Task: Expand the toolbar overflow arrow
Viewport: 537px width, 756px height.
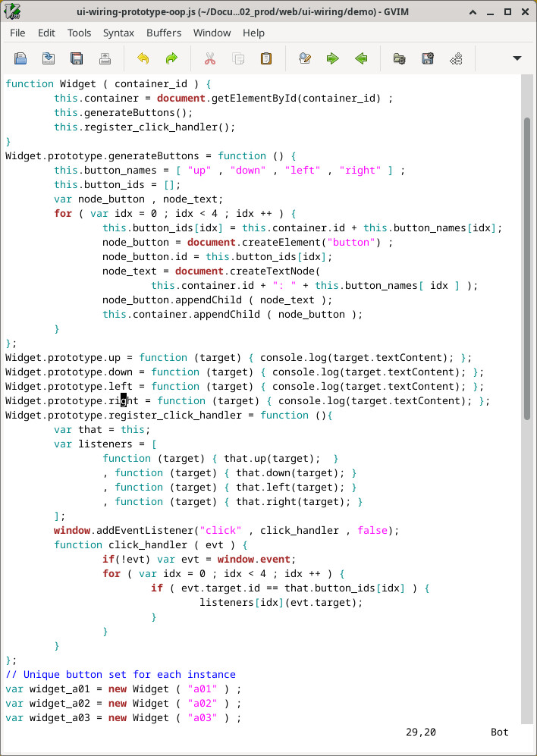Action: pyautogui.click(x=517, y=58)
